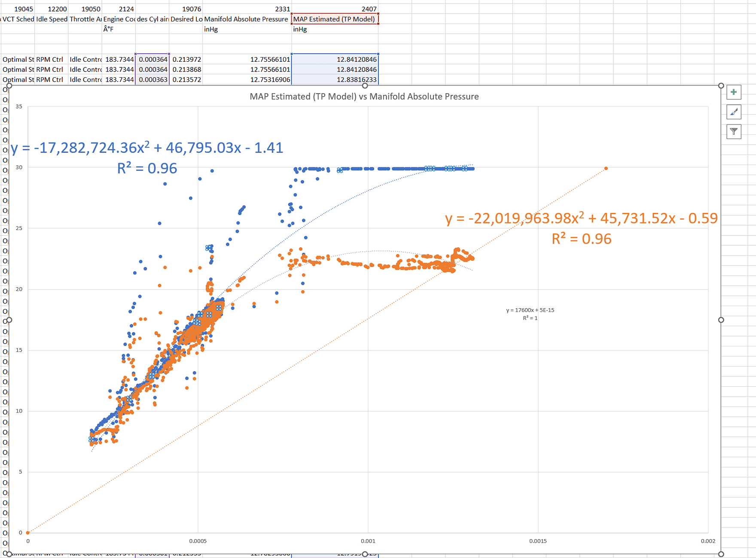The height and width of the screenshot is (558, 756).
Task: Click the Manifold Absolute Pressure header cell
Action: [x=247, y=19]
